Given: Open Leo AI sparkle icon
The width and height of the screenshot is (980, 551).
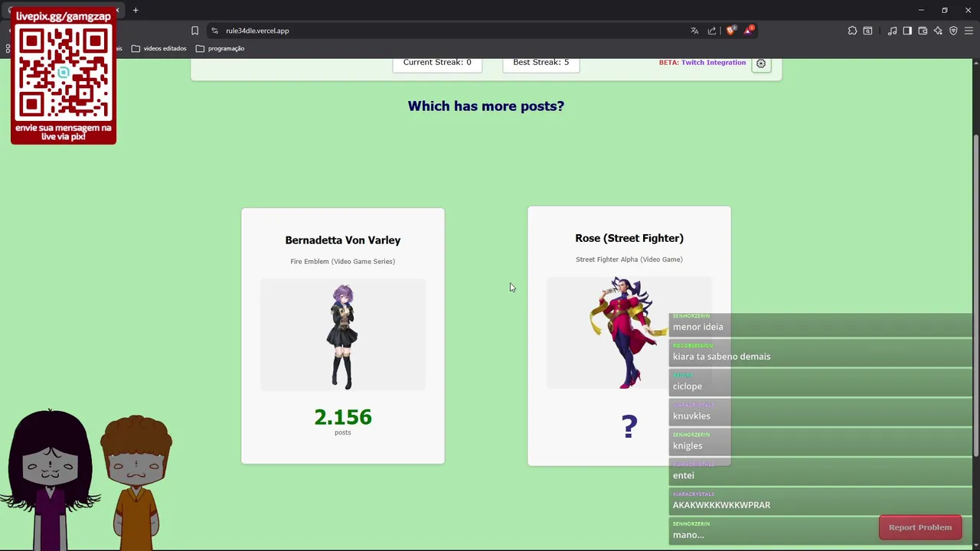Looking at the screenshot, I should point(938,31).
